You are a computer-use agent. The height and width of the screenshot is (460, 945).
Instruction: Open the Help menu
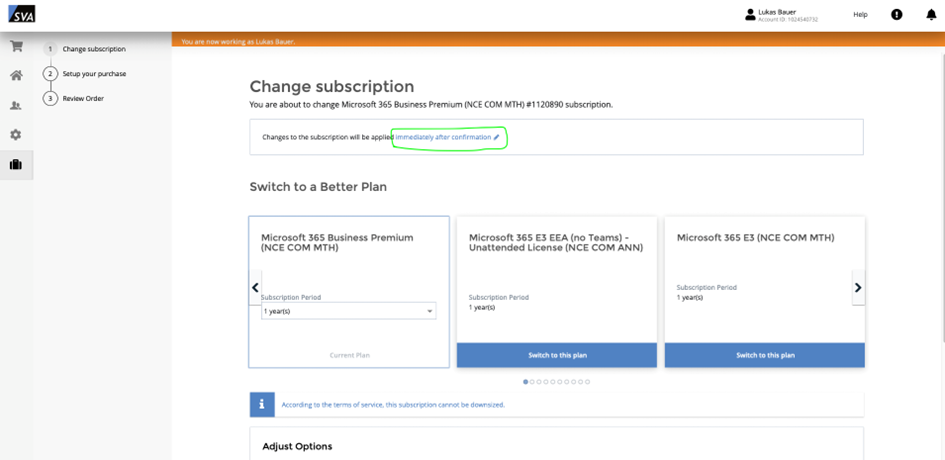click(x=860, y=15)
